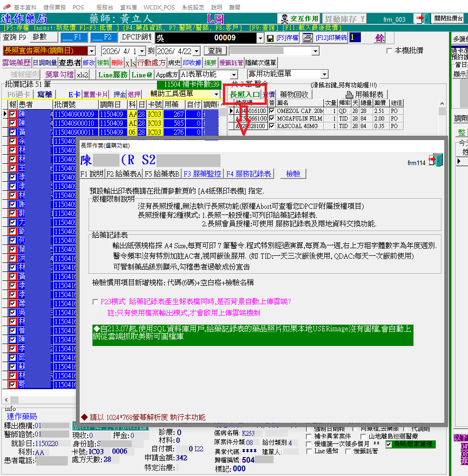
Task: Toggle 報 checkbox in patient 謝's row
Action: [x=12, y=204]
